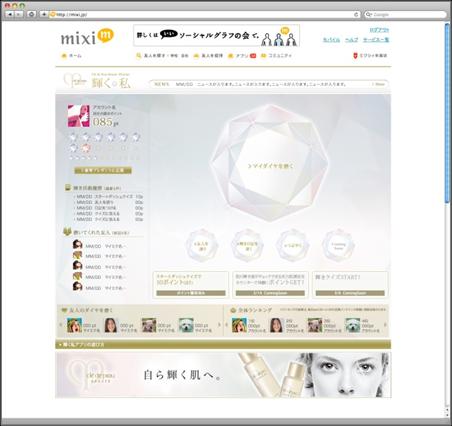Click the browser vertical scrollbar thumb
This screenshot has width=452, height=426.
click(x=447, y=112)
